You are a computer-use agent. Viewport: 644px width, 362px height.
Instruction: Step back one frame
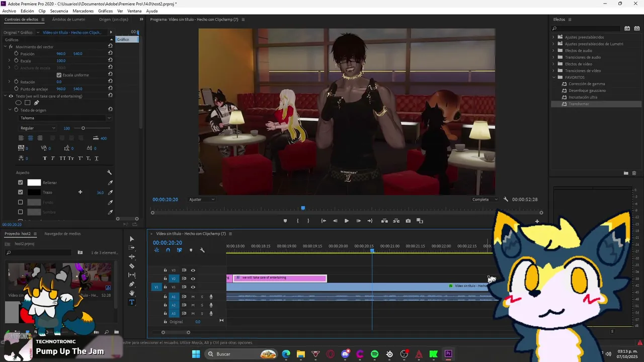click(x=335, y=221)
